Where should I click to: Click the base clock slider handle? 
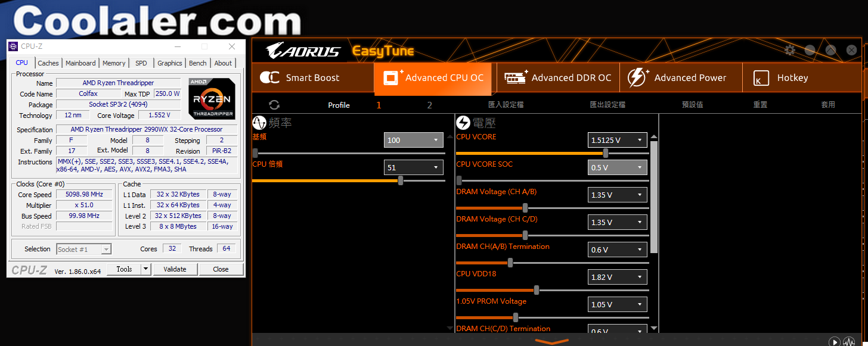click(255, 153)
